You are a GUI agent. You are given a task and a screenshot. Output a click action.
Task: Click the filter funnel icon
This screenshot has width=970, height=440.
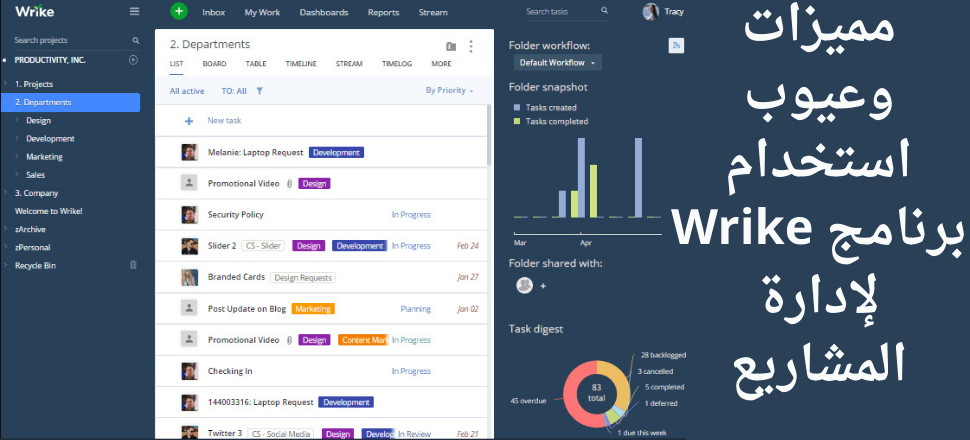[x=260, y=91]
